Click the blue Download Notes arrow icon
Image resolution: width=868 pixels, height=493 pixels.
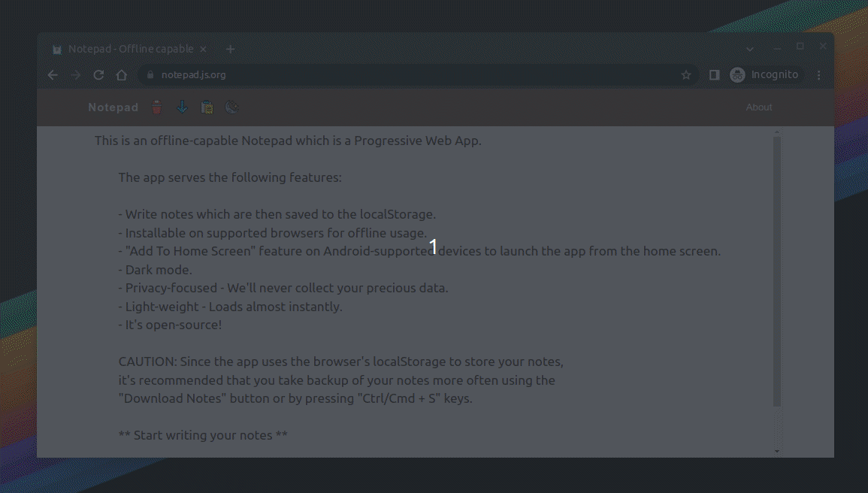click(x=182, y=107)
